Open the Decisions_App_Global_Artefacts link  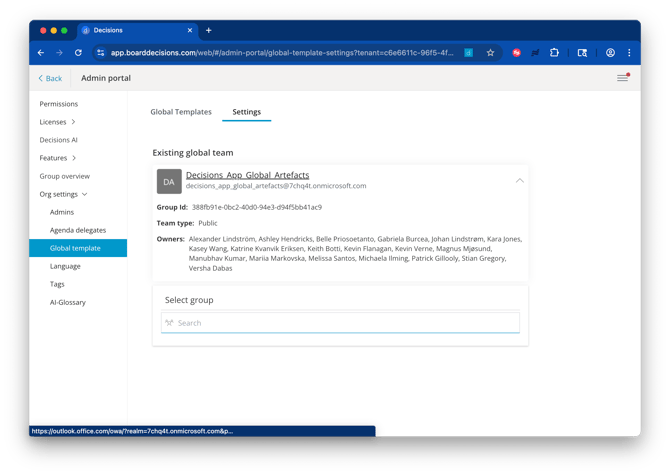(247, 175)
